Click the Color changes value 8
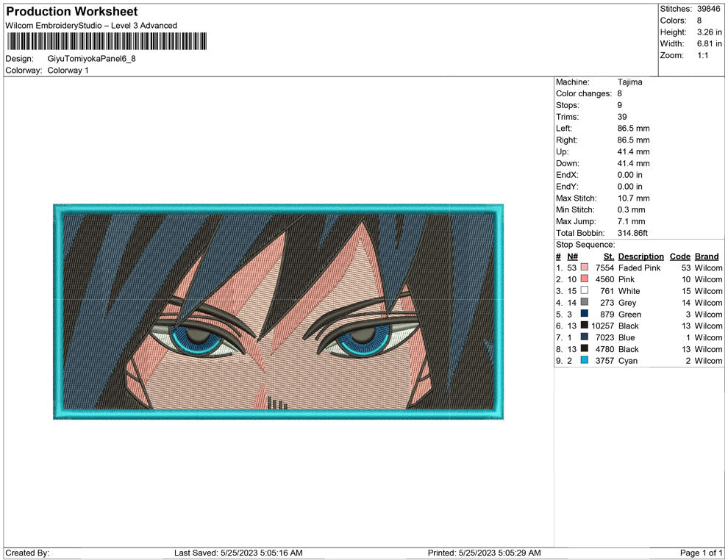 click(619, 93)
